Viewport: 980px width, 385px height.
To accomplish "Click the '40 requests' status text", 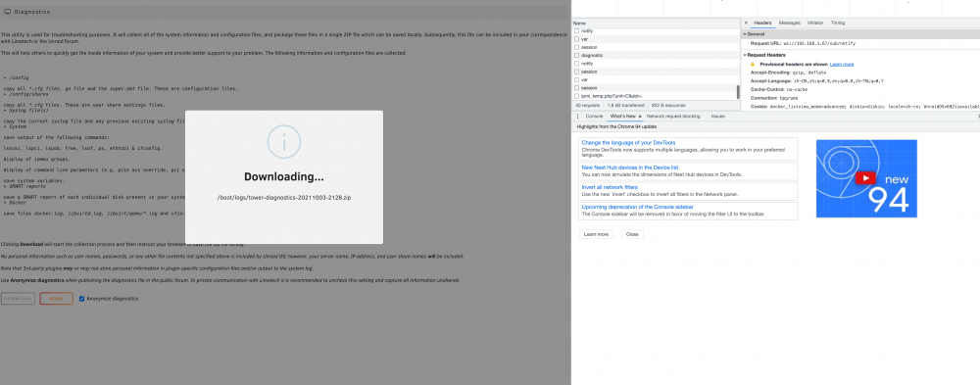I will click(x=587, y=106).
